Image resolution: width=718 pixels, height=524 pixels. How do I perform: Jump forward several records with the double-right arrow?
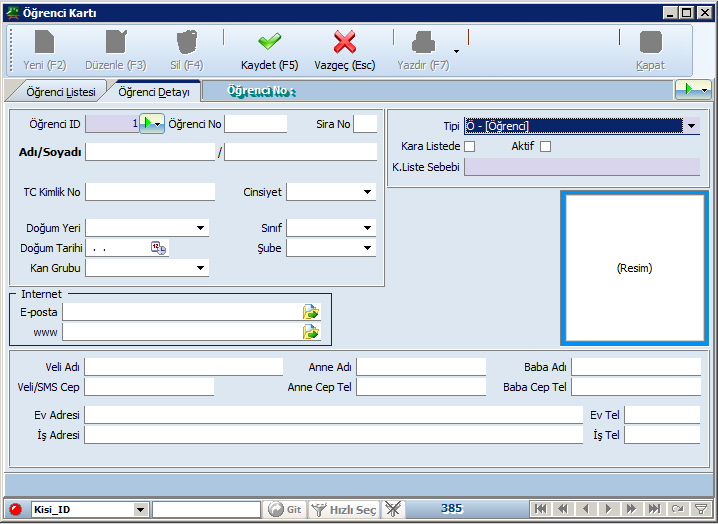click(631, 509)
